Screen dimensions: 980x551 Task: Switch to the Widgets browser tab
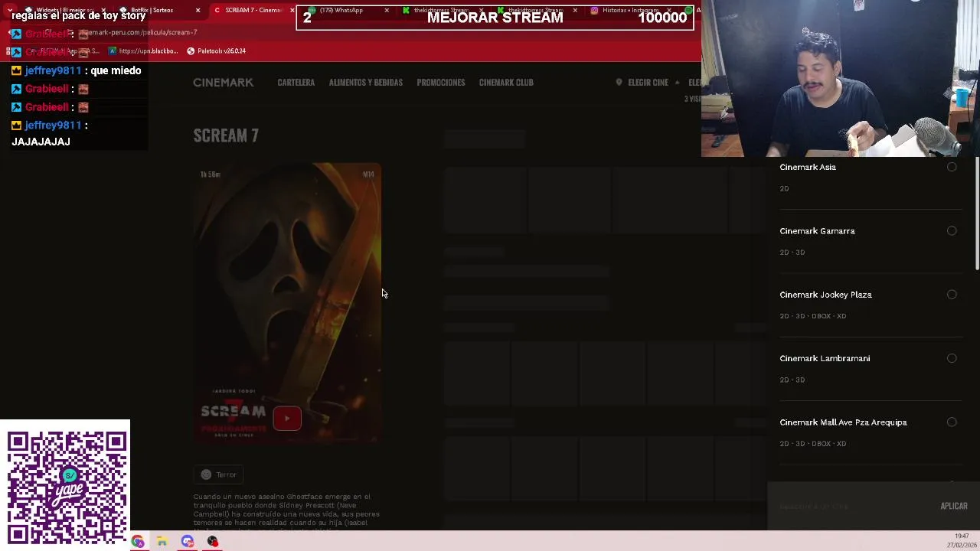[x=63, y=10]
